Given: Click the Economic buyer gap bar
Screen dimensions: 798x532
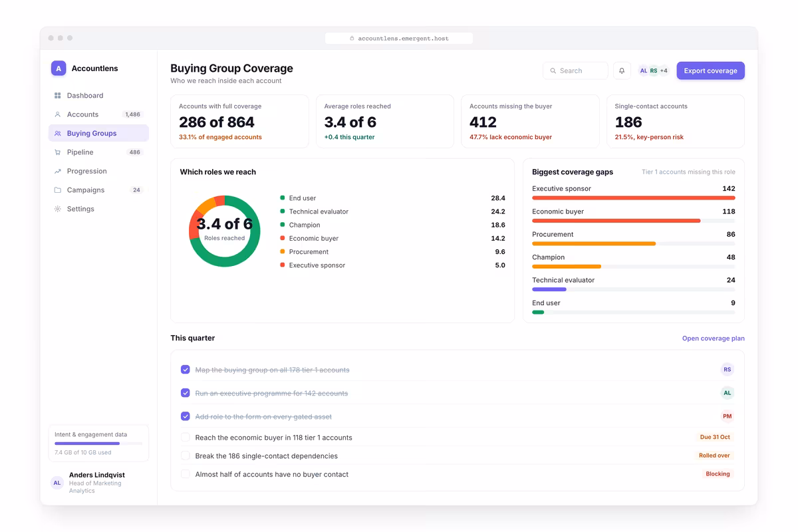Looking at the screenshot, I should pos(634,221).
